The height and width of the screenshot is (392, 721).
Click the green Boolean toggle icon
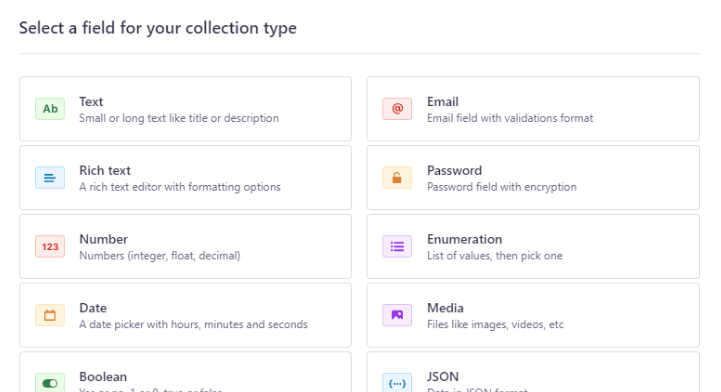(50, 383)
